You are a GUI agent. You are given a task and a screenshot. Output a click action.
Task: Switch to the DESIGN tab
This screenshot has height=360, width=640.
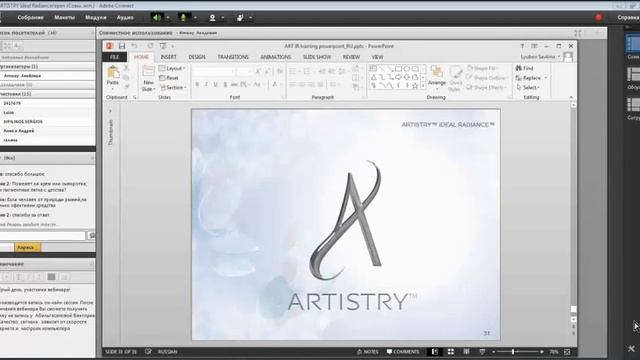point(197,57)
